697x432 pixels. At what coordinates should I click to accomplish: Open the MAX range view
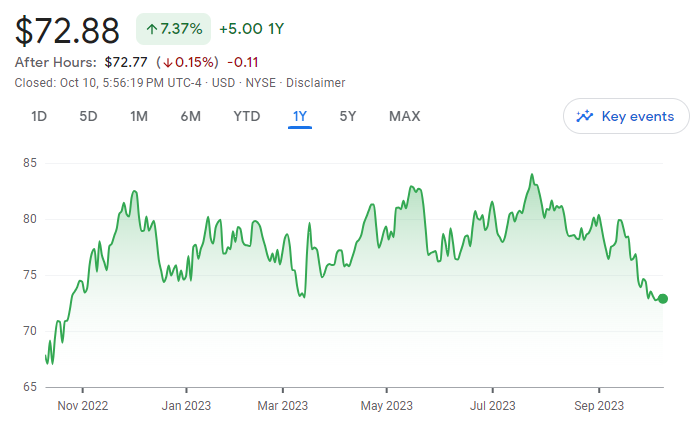(404, 116)
